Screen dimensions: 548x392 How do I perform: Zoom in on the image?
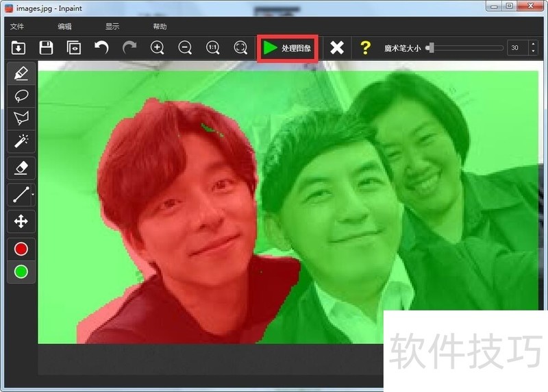click(157, 47)
